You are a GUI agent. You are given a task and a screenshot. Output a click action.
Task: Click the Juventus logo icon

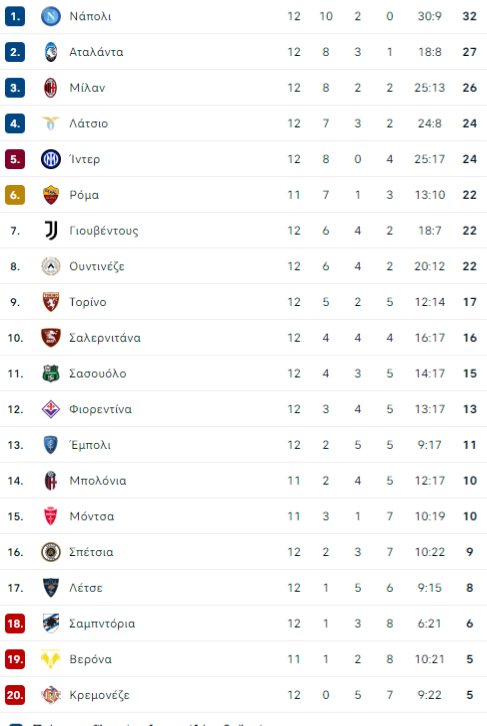(50, 230)
